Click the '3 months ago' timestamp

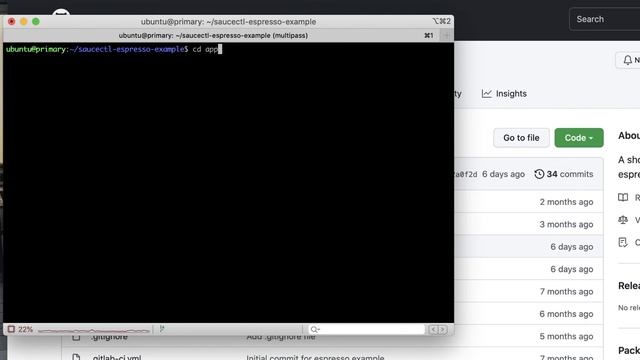coord(566,224)
